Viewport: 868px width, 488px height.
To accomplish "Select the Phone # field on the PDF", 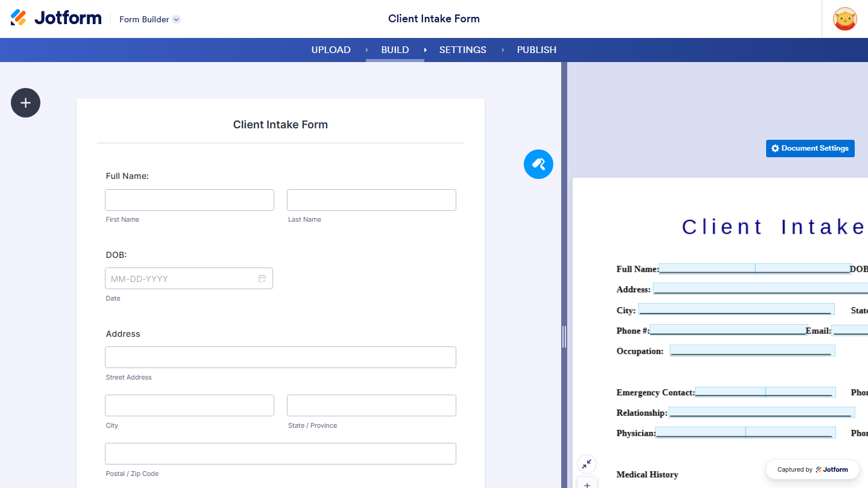I will pyautogui.click(x=729, y=330).
